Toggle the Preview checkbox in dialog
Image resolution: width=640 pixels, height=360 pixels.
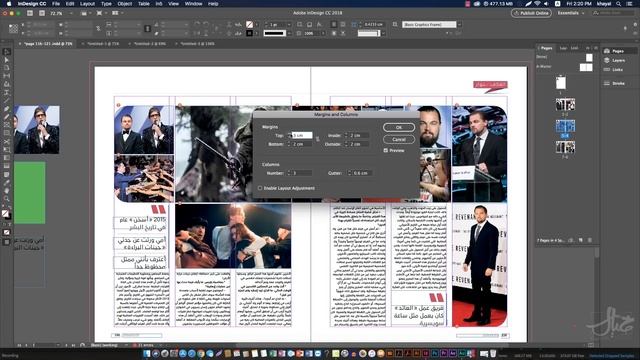[x=386, y=151]
